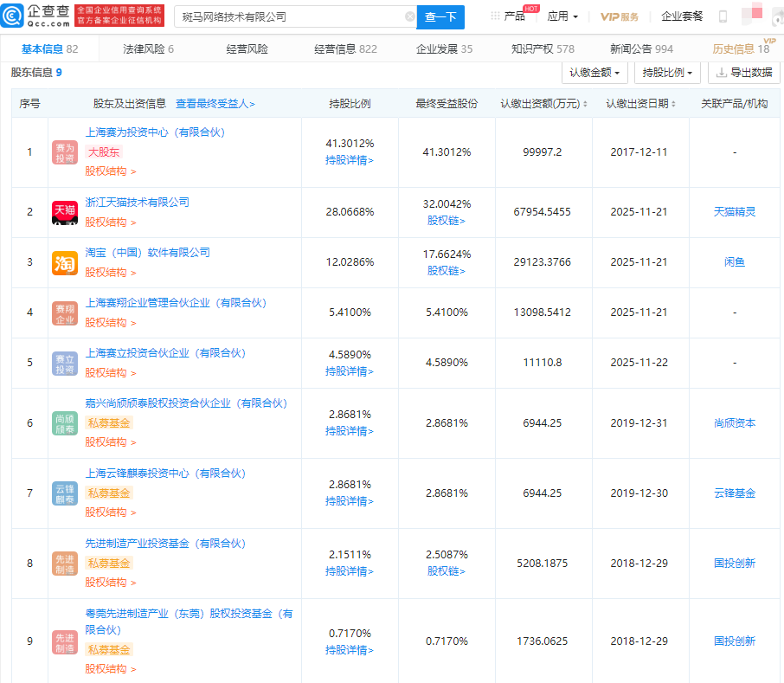Click 大股东 tag in row 1
The height and width of the screenshot is (683, 784).
[x=104, y=152]
